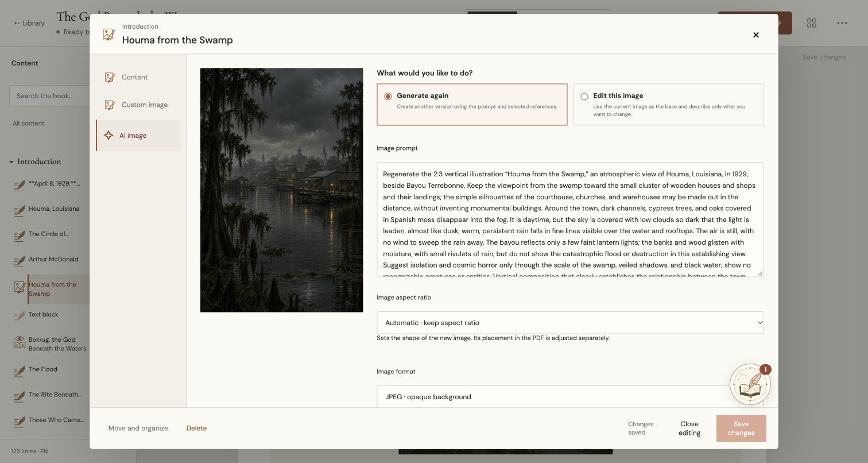868x463 pixels.
Task: Click the quill icon beside The Circle of
Action: point(19,235)
